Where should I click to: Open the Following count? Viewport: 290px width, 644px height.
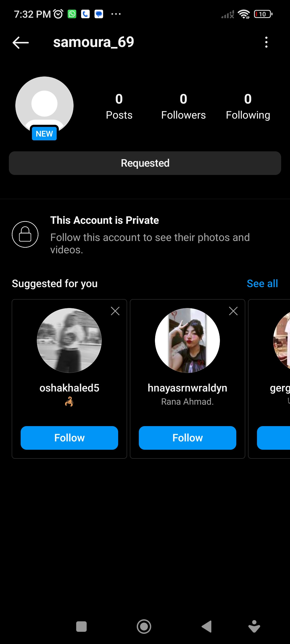[248, 107]
